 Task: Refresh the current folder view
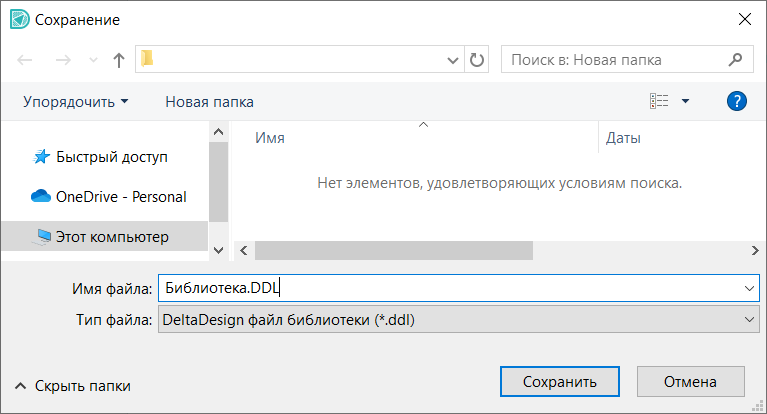[477, 60]
